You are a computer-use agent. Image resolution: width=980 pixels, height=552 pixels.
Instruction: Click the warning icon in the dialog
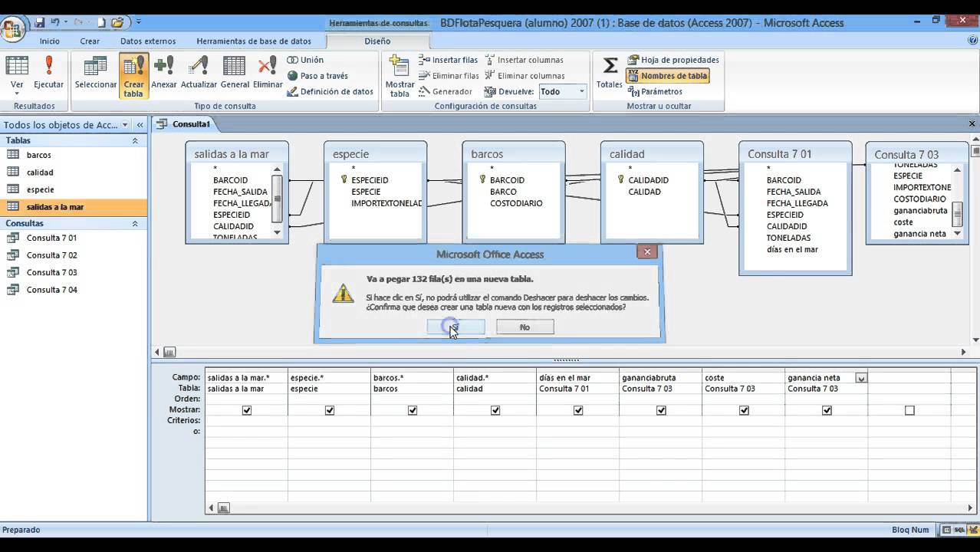tap(343, 293)
